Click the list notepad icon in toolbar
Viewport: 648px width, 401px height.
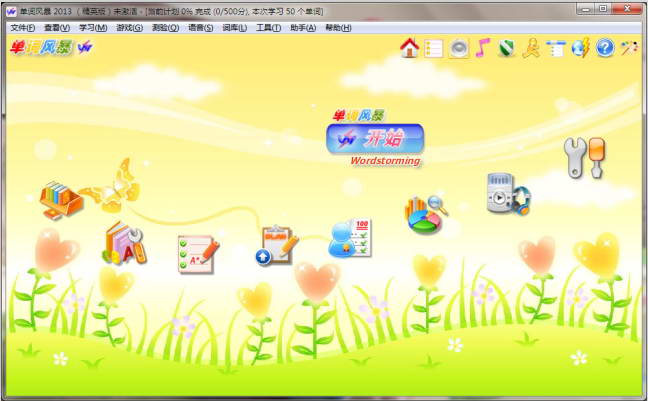[434, 48]
